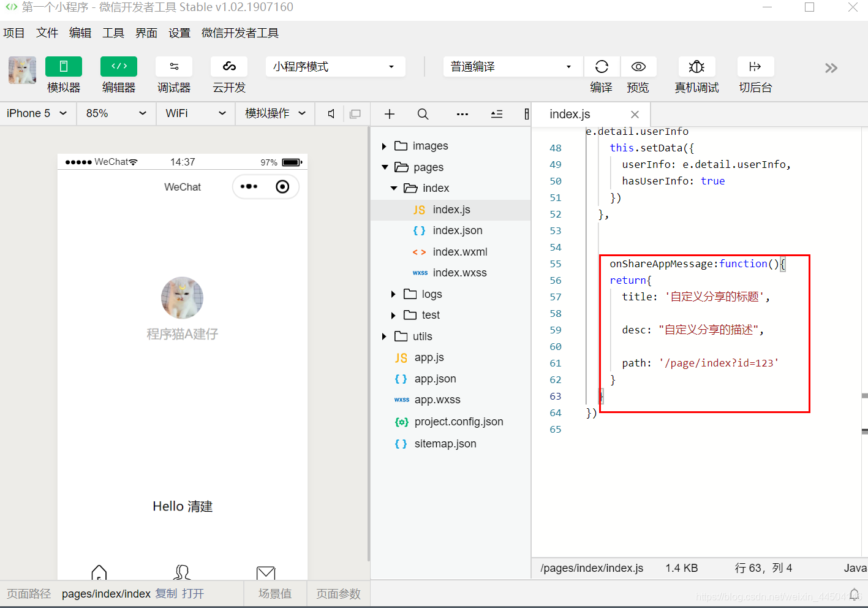Click 复制 to copy page path
This screenshot has height=608, width=868.
(x=166, y=594)
